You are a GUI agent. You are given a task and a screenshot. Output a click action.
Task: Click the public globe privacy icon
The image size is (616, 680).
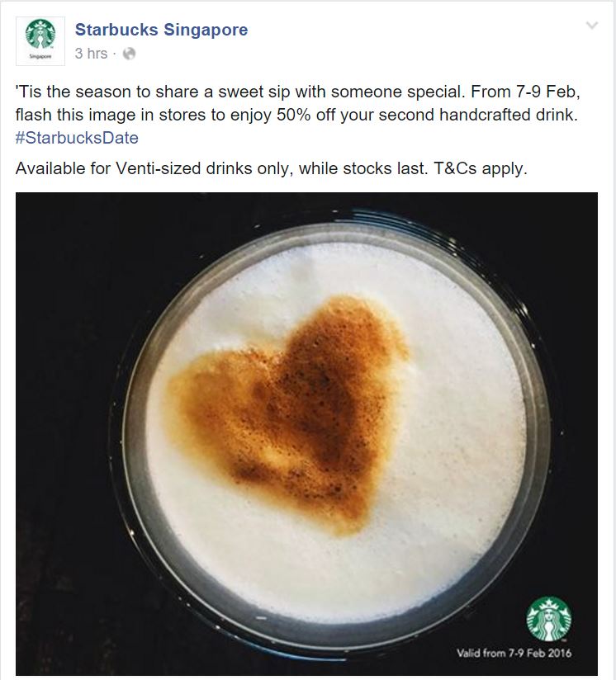(130, 54)
